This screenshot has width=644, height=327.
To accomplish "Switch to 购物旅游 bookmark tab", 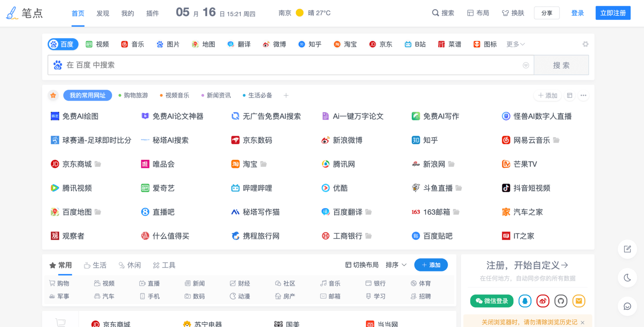I will (133, 95).
